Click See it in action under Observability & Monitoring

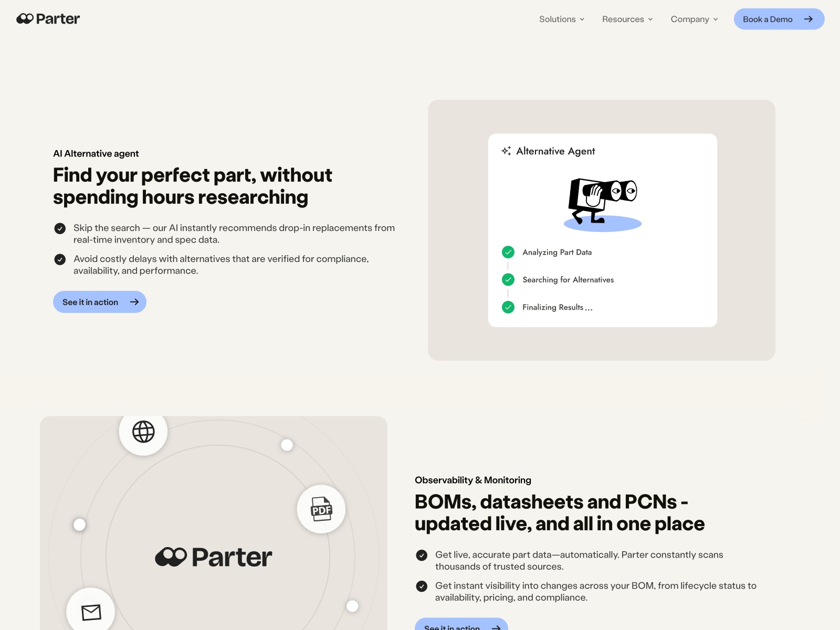pyautogui.click(x=461, y=625)
